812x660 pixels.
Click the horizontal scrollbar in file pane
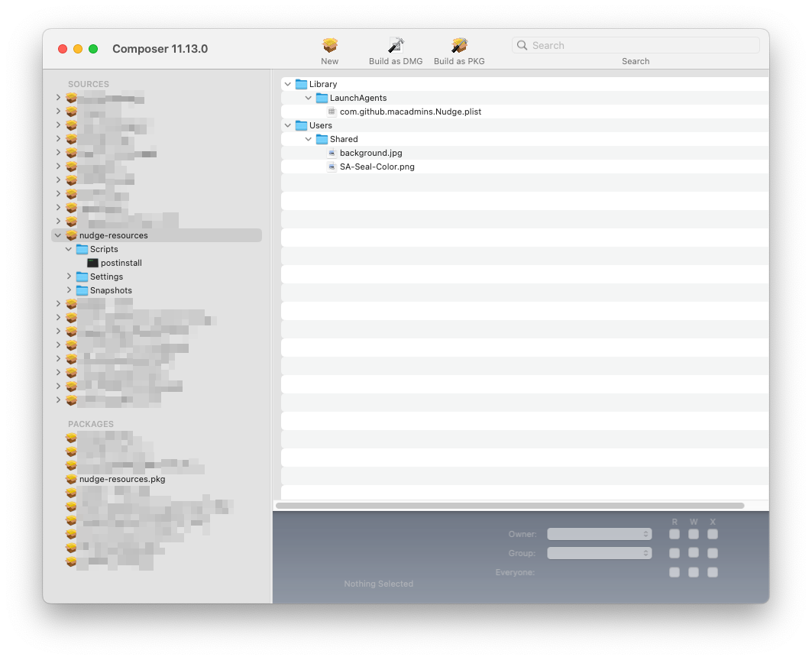click(x=510, y=506)
